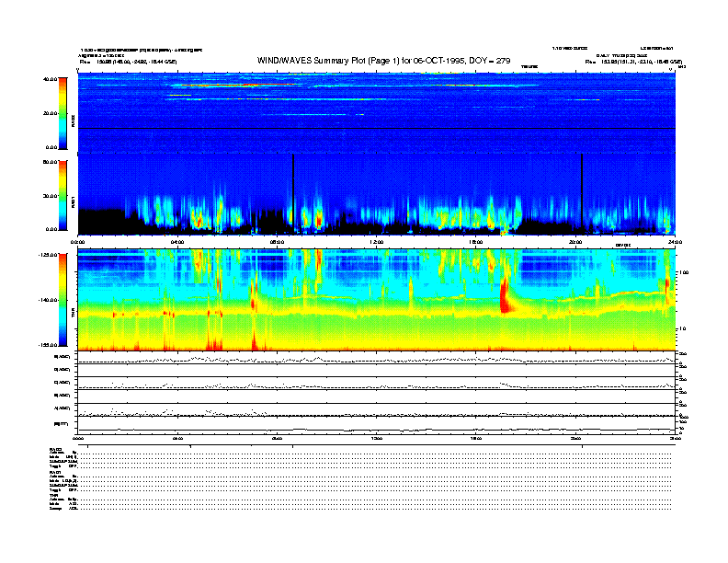This screenshot has width=728, height=563.
Task: Click the bottom magnetic field line plot row
Action: (377, 425)
